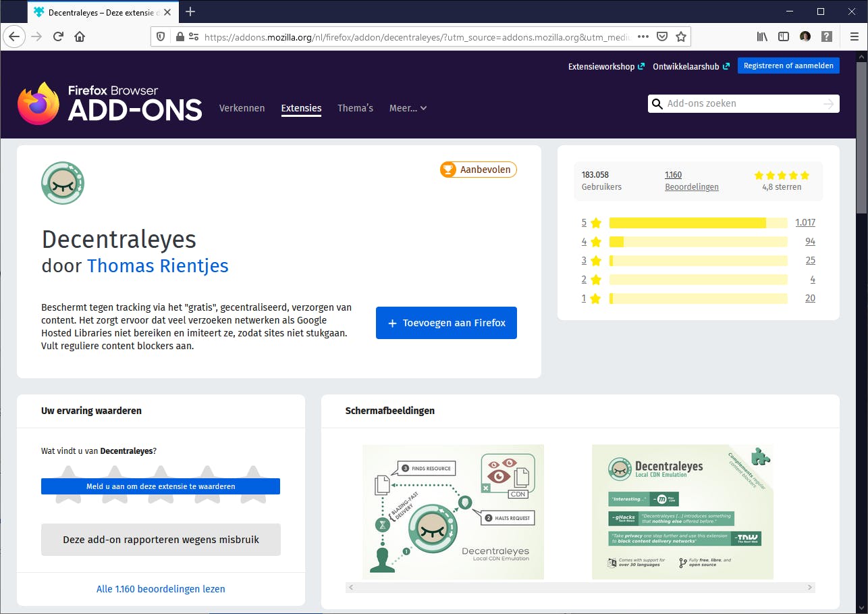Screen dimensions: 868x614
Task: Click the Uw ervaring waarderen heading
Action: 91,411
